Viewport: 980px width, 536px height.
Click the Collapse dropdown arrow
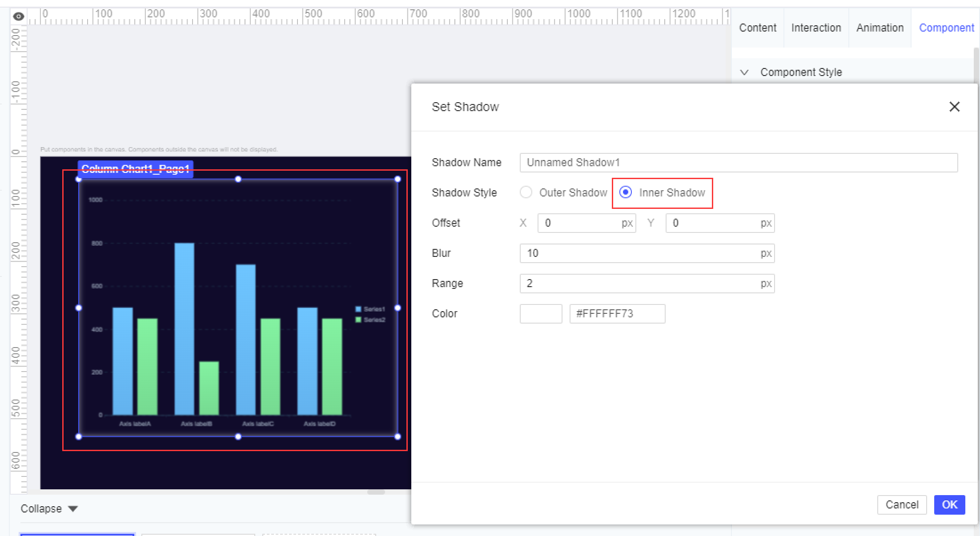coord(73,508)
